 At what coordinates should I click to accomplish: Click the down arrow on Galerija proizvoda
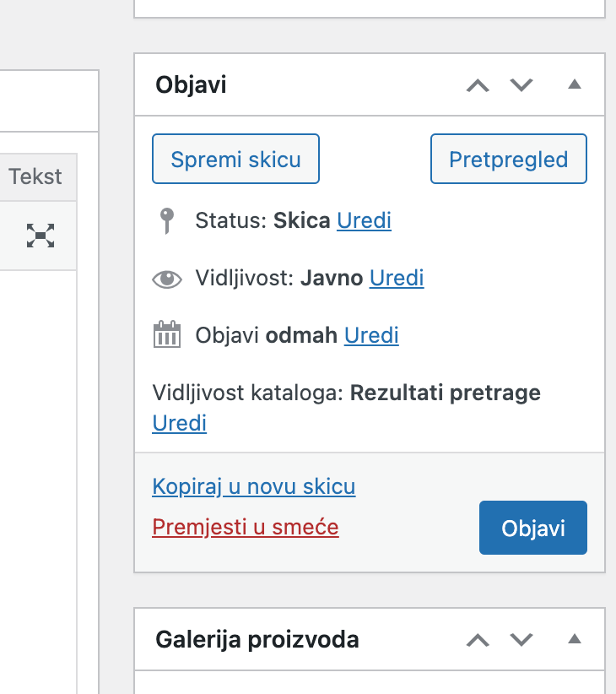(x=521, y=640)
